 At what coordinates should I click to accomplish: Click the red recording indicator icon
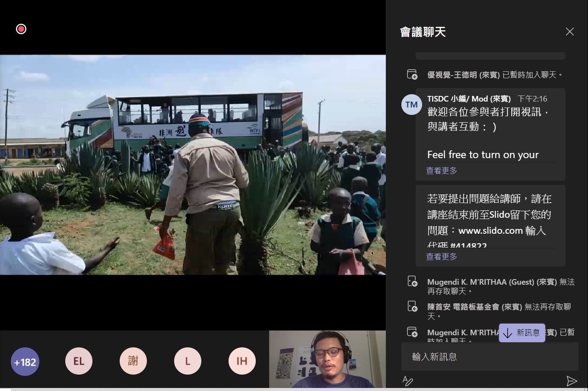(21, 29)
